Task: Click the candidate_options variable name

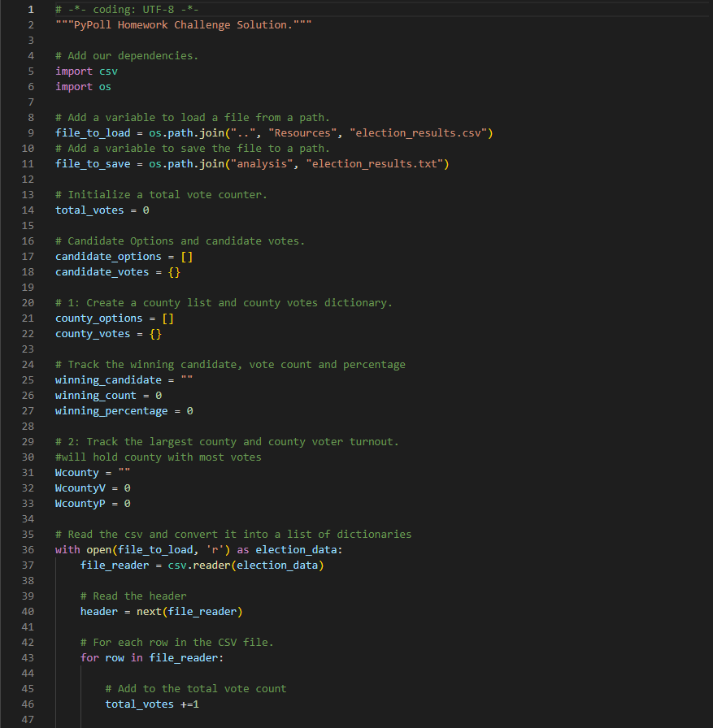Action: [x=108, y=257]
